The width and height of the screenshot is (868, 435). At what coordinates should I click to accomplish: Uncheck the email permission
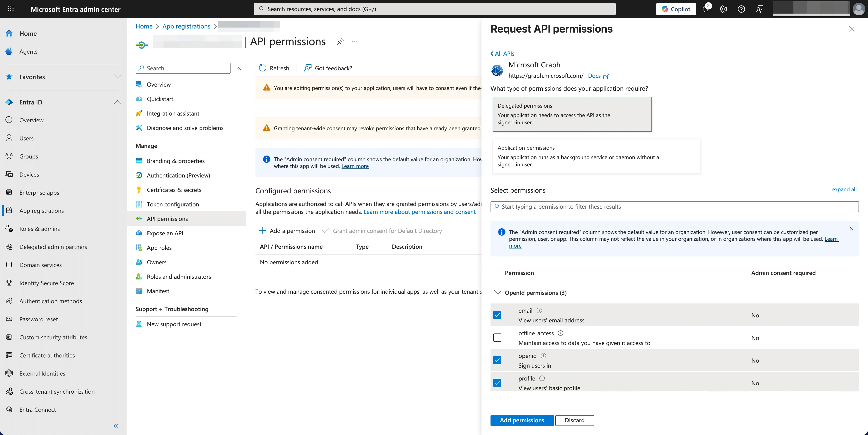497,315
